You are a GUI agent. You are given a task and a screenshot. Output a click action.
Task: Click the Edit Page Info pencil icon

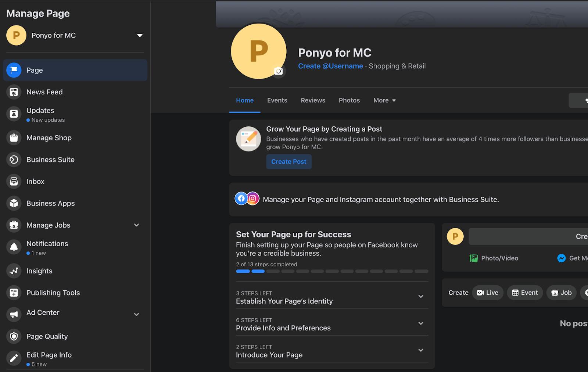[x=14, y=358]
